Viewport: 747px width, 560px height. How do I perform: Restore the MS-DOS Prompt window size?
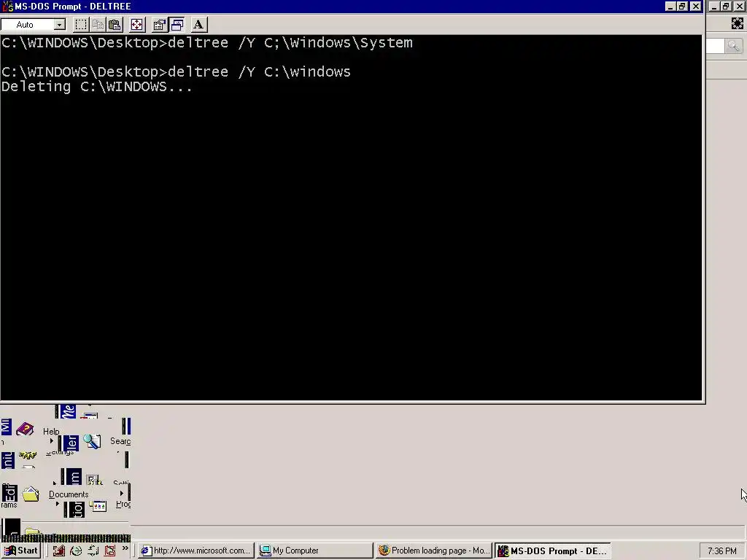[x=682, y=6]
